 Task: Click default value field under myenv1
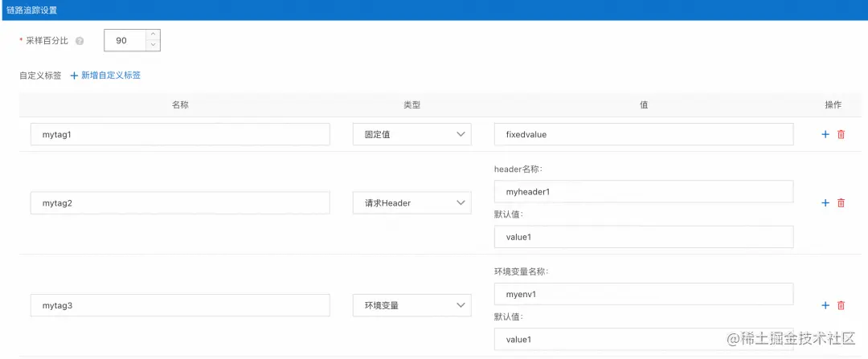point(644,339)
